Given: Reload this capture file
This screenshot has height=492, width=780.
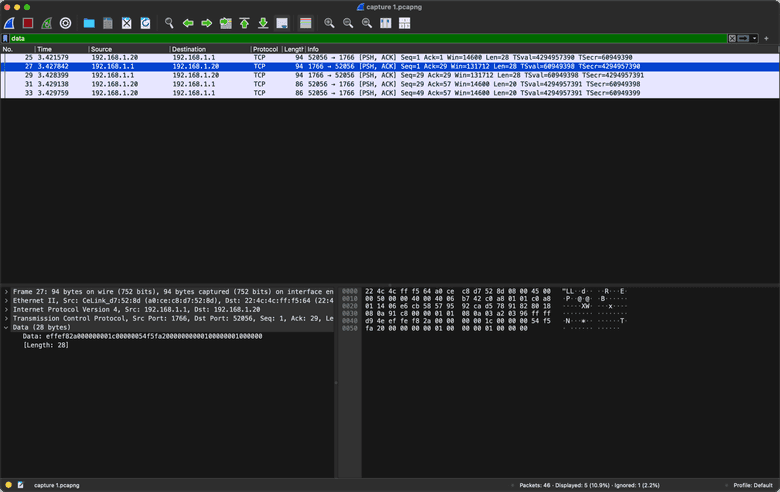Looking at the screenshot, I should pyautogui.click(x=145, y=23).
